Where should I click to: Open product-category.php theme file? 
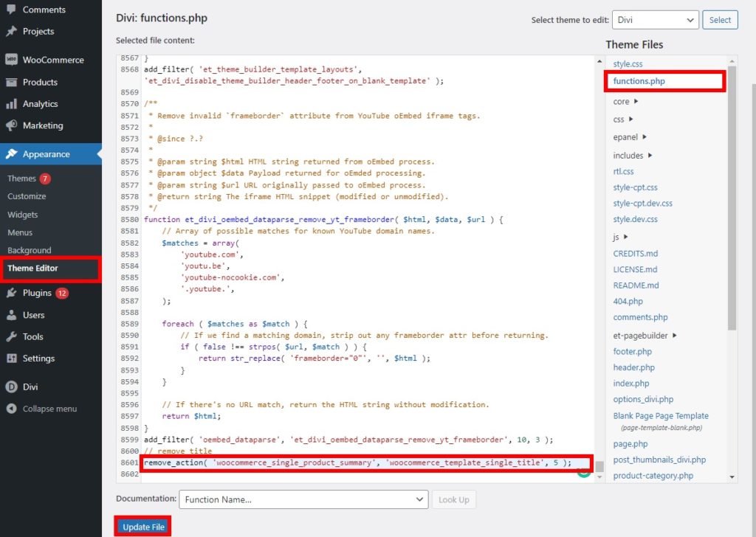point(653,475)
